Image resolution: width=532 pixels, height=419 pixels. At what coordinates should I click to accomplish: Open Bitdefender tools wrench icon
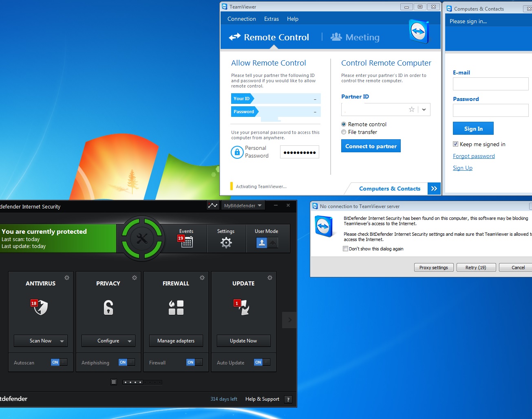[x=142, y=239]
